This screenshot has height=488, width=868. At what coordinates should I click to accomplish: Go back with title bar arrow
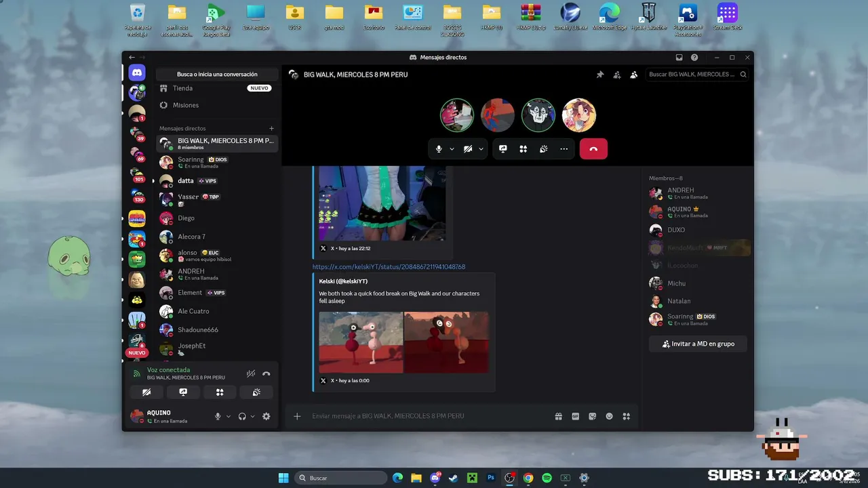coord(132,58)
